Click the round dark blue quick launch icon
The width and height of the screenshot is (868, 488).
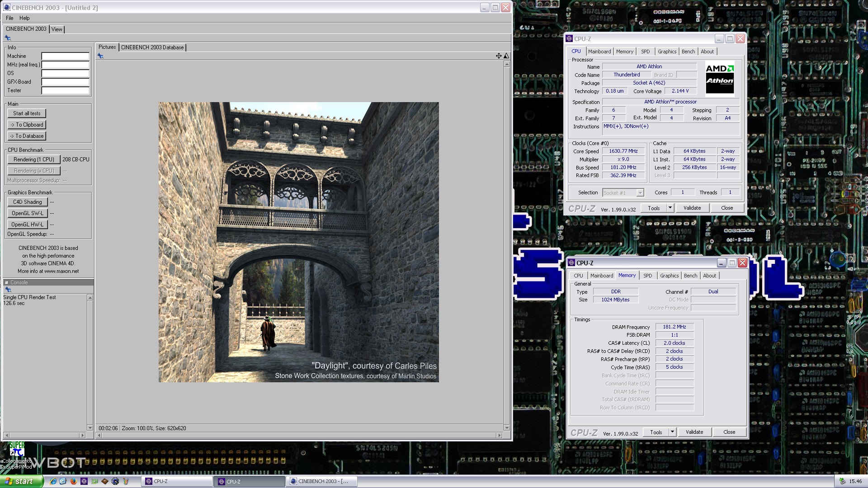pyautogui.click(x=115, y=482)
